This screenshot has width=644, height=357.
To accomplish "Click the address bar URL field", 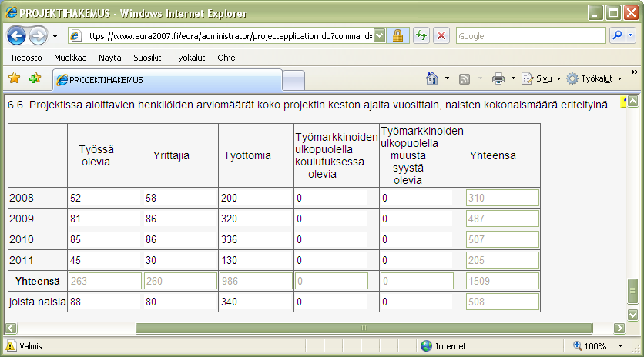I will 228,36.
